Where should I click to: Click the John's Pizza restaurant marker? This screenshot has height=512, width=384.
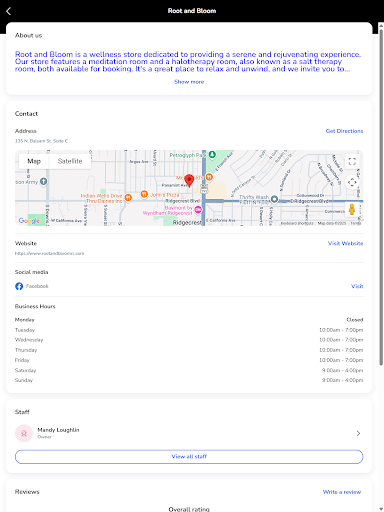point(144,194)
